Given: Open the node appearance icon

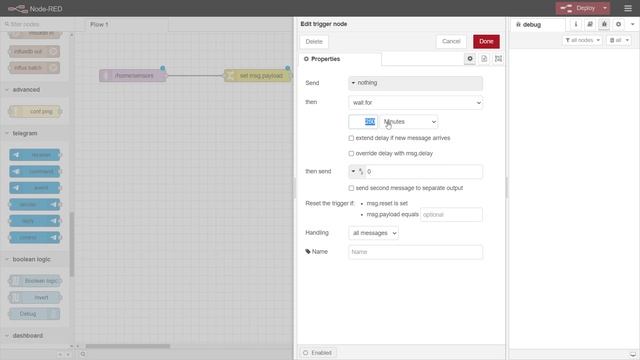Looking at the screenshot, I should [498, 59].
